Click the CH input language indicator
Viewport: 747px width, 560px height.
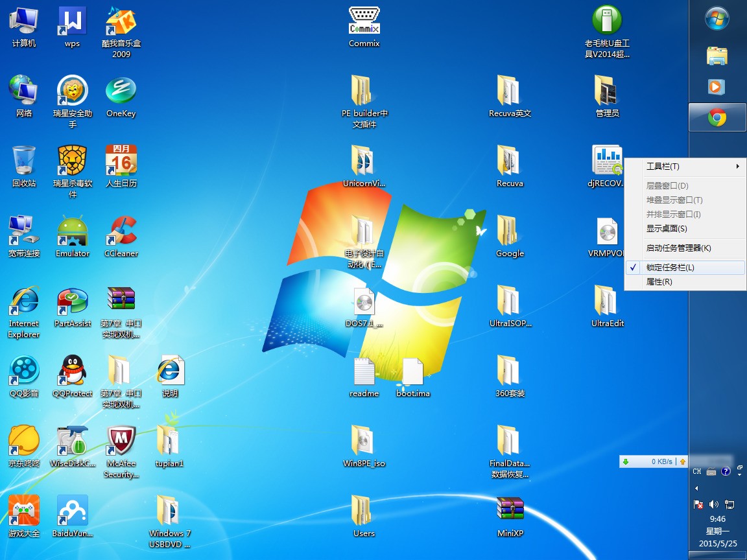tap(697, 471)
